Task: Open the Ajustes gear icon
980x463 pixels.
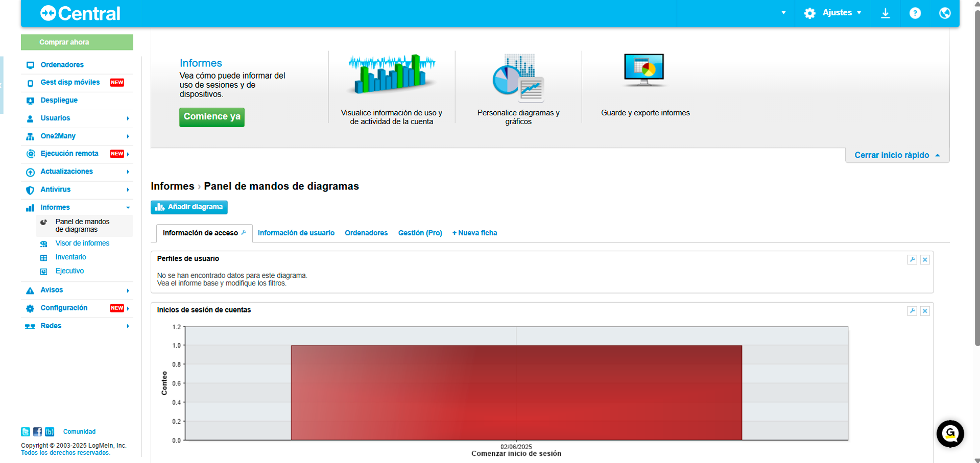Action: (x=809, y=13)
